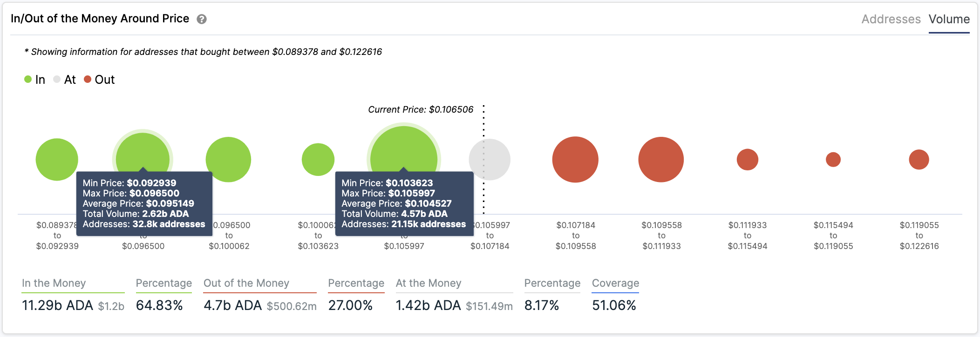This screenshot has height=337, width=980.
Task: Click the Current Price label
Action: click(x=420, y=109)
